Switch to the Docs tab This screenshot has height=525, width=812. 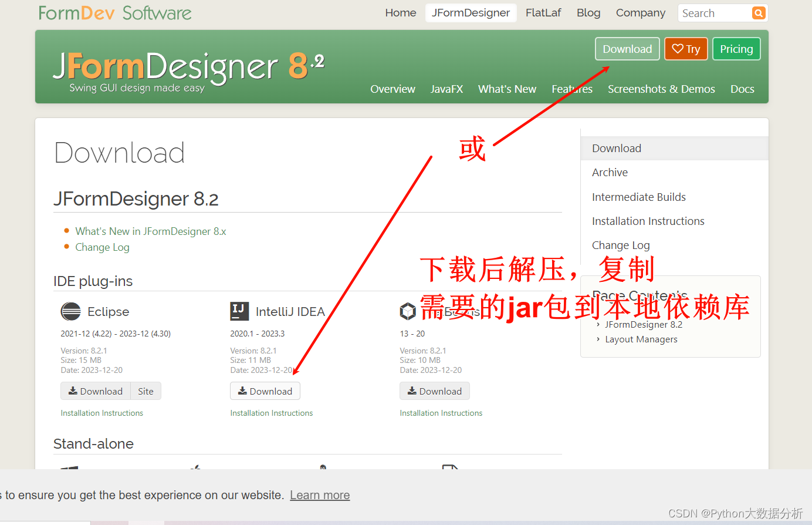tap(742, 89)
